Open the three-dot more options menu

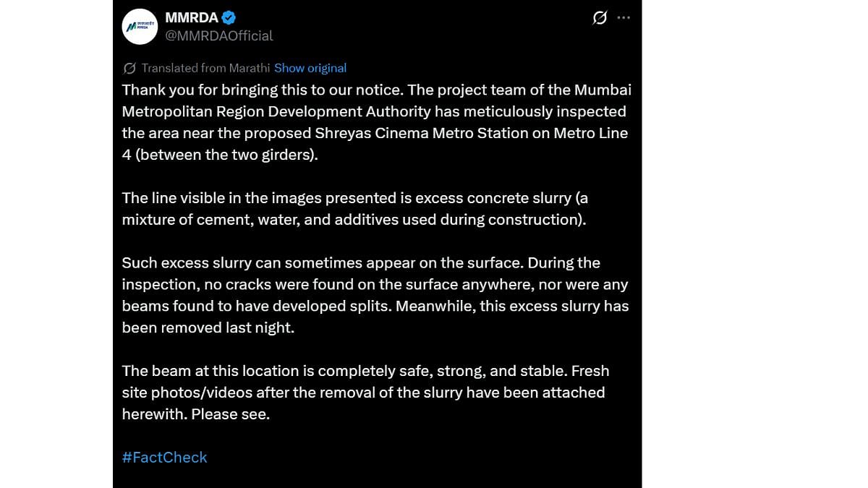(x=624, y=18)
